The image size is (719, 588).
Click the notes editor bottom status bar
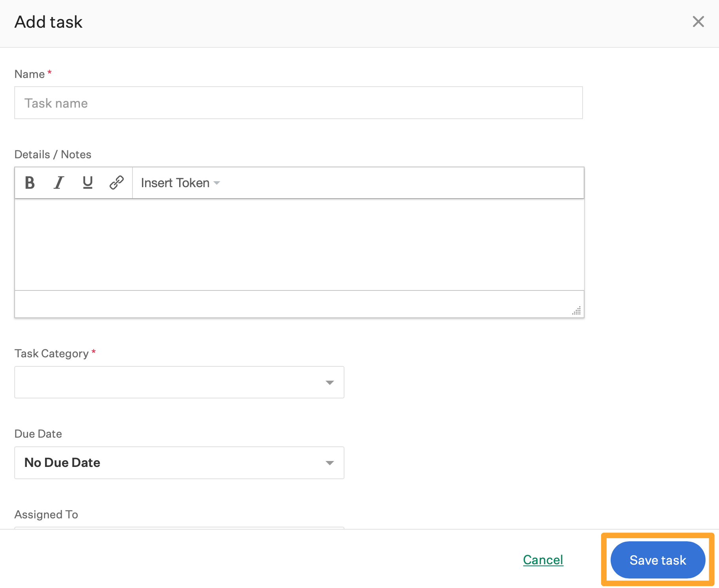click(293, 304)
